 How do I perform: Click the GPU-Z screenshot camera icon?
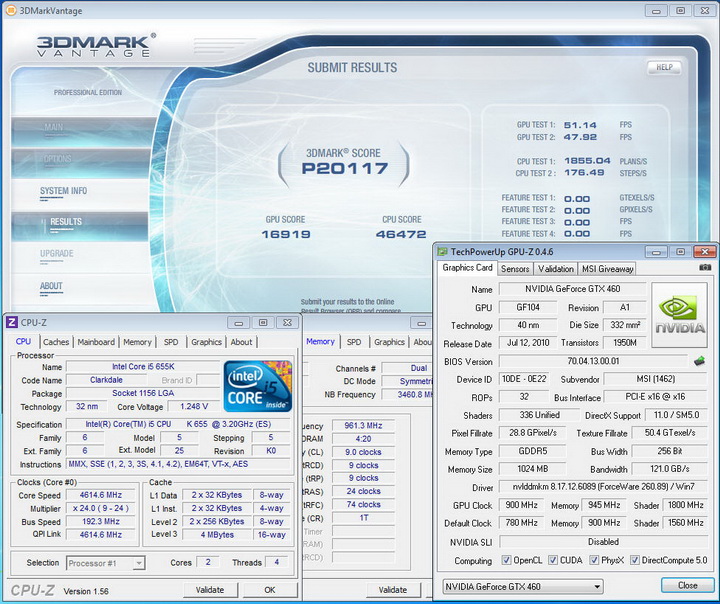tap(705, 267)
